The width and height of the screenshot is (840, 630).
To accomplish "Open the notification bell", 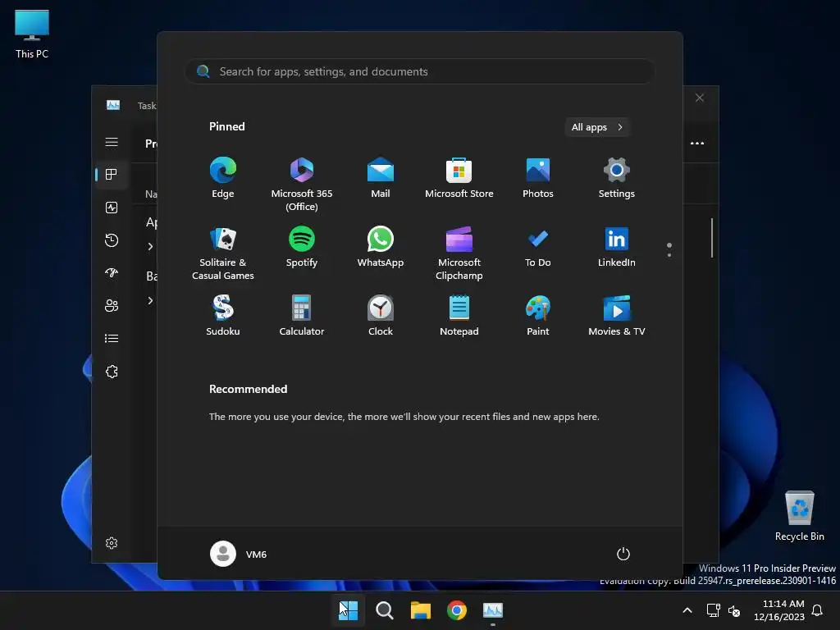I will click(818, 610).
